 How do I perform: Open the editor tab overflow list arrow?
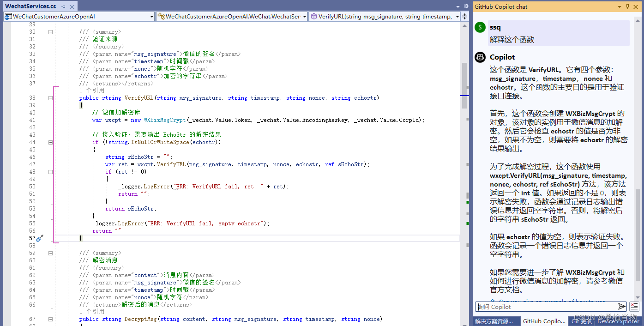click(458, 6)
